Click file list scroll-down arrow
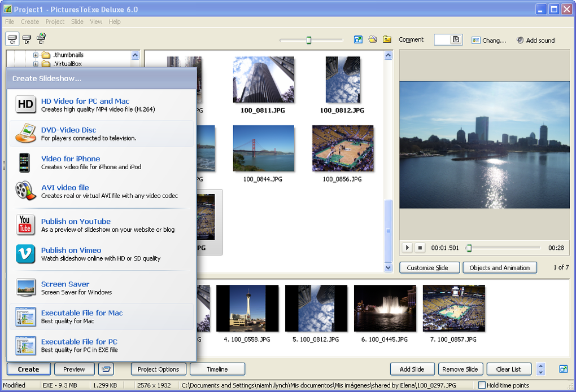 (x=389, y=267)
